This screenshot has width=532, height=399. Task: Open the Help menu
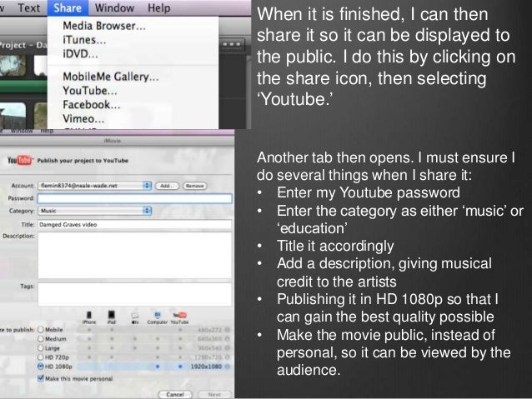pyautogui.click(x=158, y=7)
